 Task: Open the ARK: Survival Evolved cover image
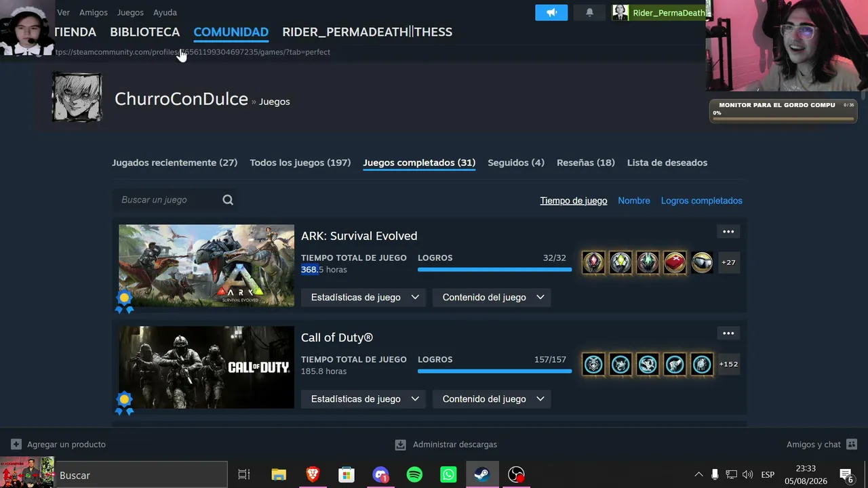(207, 266)
